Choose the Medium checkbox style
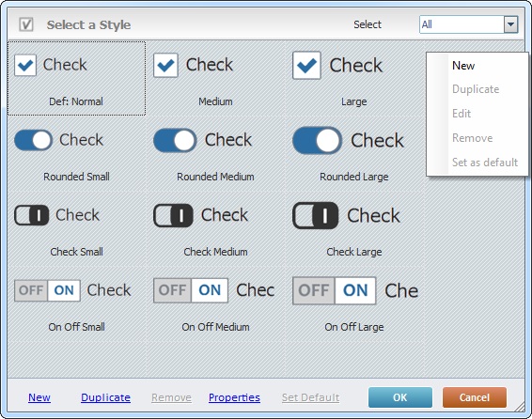The height and width of the screenshot is (419, 532). point(215,78)
